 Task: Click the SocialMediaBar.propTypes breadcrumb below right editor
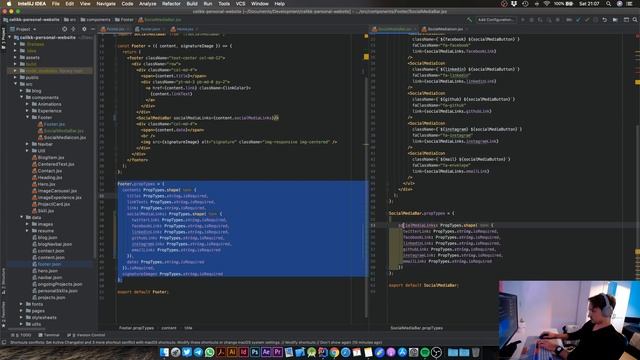click(416, 328)
